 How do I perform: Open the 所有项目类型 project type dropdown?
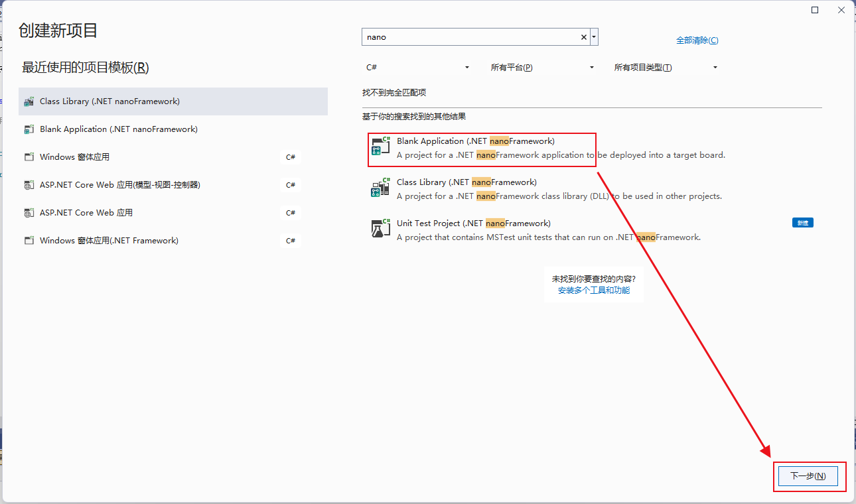click(x=666, y=68)
